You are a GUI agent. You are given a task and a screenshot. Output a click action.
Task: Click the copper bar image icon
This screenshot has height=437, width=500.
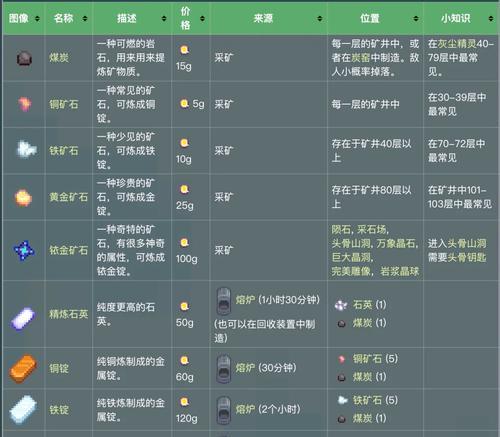(23, 368)
